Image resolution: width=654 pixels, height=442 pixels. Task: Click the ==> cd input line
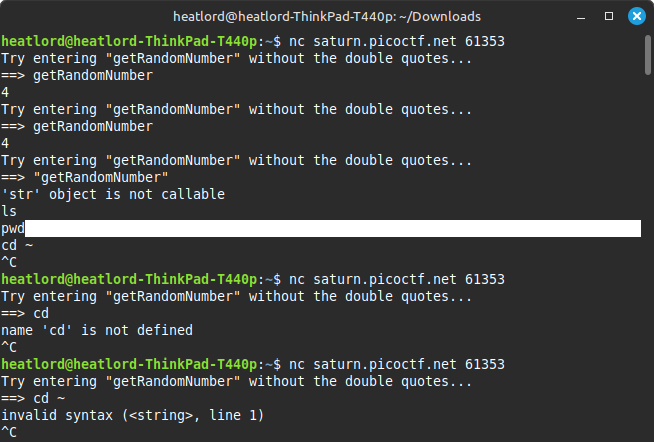click(25, 313)
